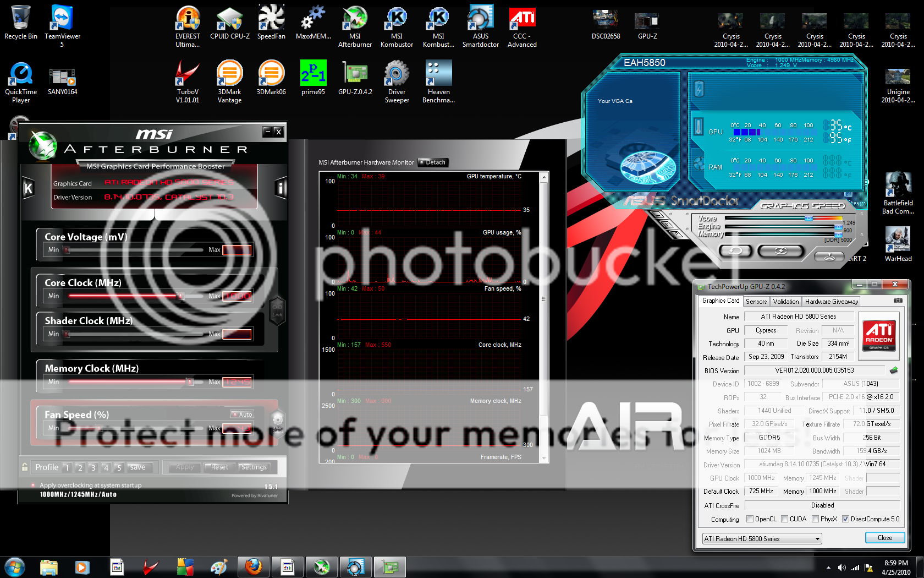Screen dimensions: 924x578
Task: Click the GPU-Z BIOS save chip icon
Action: (x=894, y=370)
